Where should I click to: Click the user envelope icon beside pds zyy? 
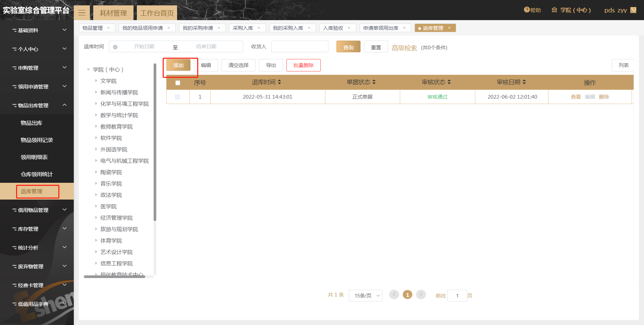633,10
